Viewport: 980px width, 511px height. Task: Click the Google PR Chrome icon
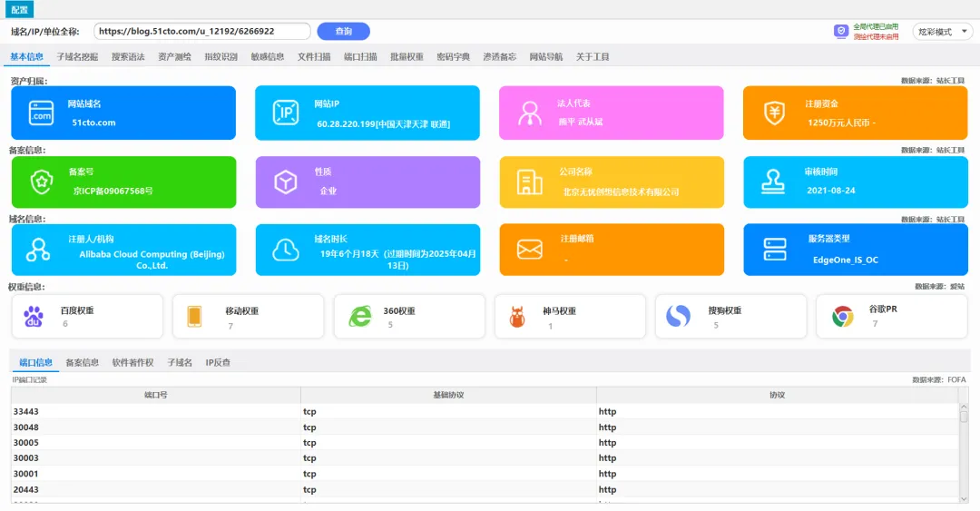click(843, 316)
